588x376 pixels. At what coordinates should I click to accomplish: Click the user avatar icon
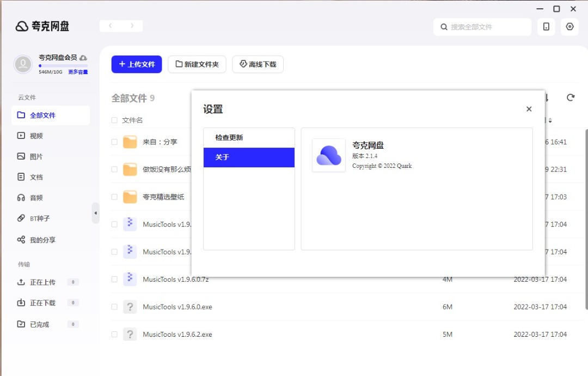point(23,64)
